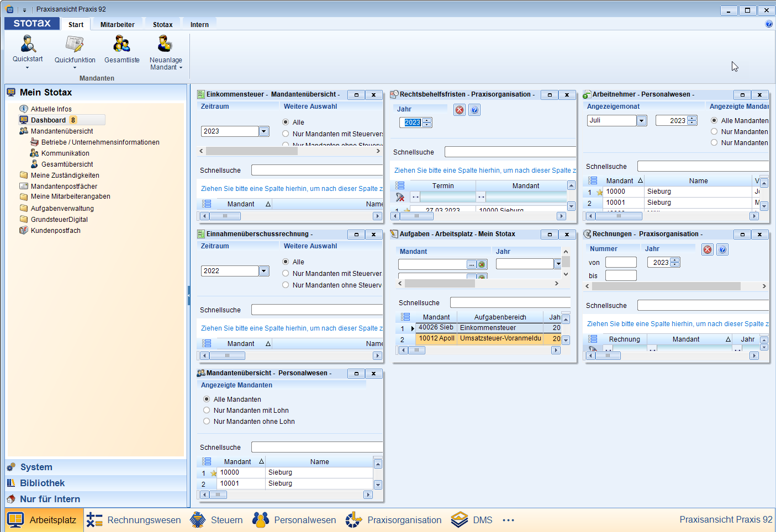Click the red cancel icon in Rechtsbehelfsfristen
776x532 pixels.
click(459, 109)
